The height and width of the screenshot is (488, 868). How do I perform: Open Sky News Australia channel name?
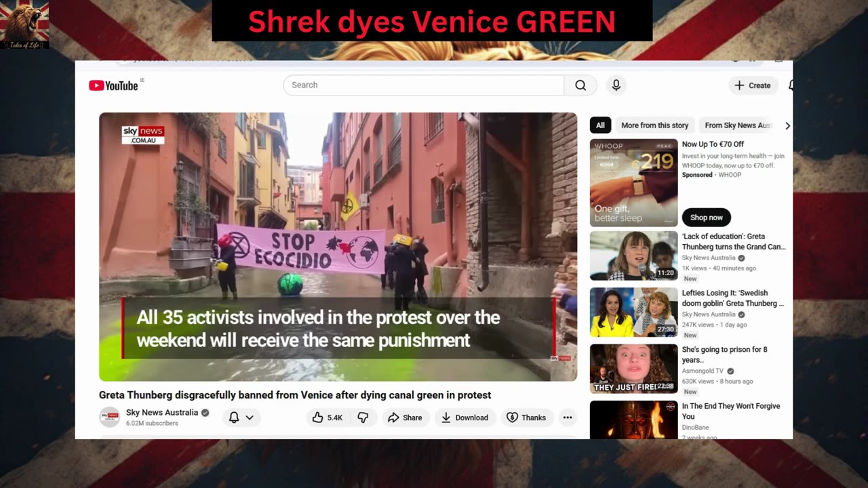coord(162,412)
